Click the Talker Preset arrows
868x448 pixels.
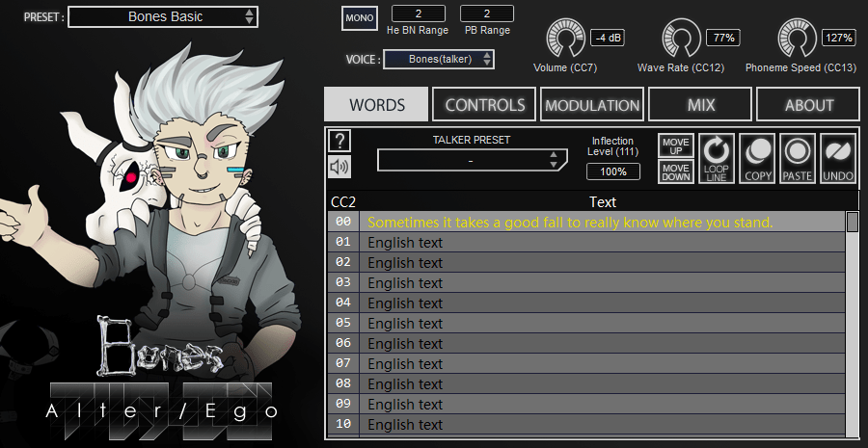coord(553,160)
